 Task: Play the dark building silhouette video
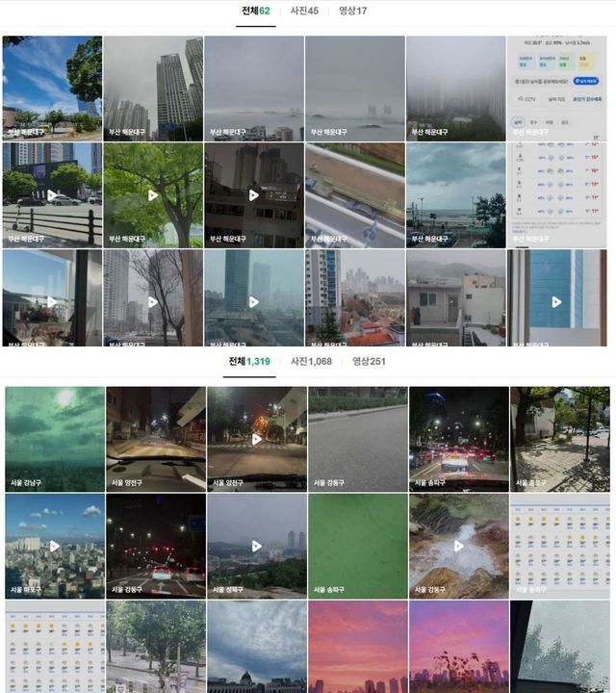point(254,194)
